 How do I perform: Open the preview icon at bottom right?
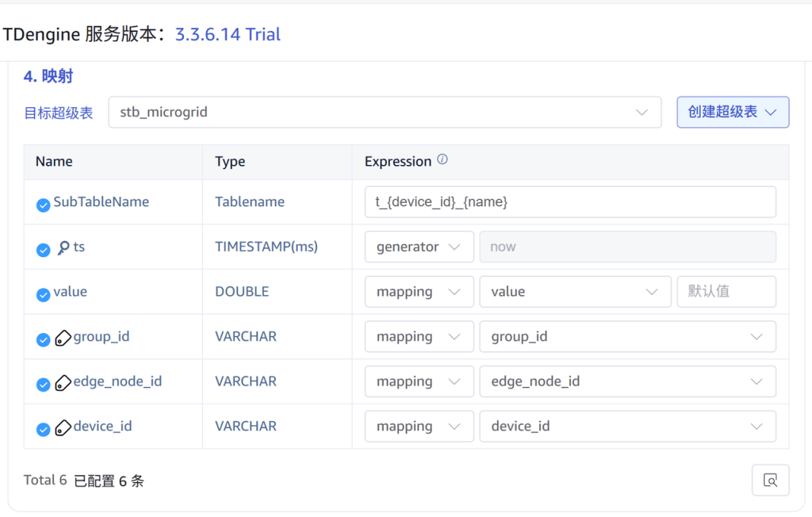(x=770, y=480)
